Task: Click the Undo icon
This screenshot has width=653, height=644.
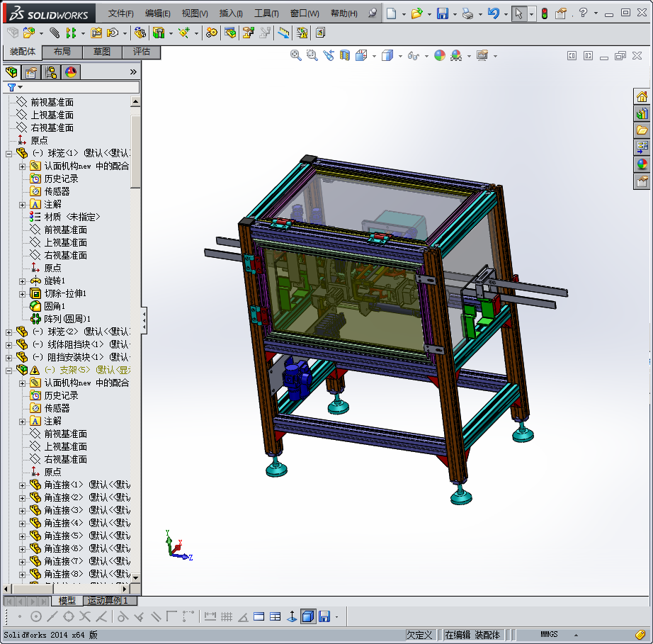Action: [494, 13]
